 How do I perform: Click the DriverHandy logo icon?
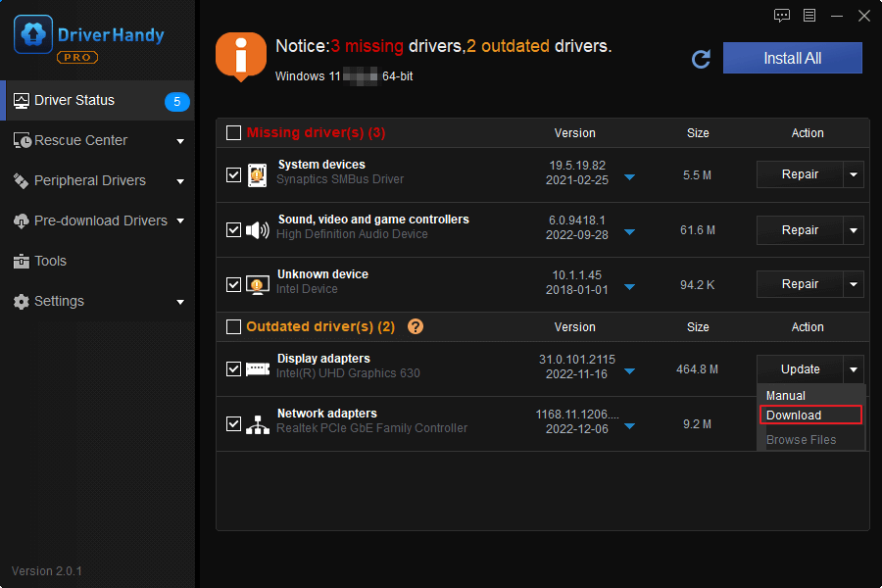[x=33, y=34]
